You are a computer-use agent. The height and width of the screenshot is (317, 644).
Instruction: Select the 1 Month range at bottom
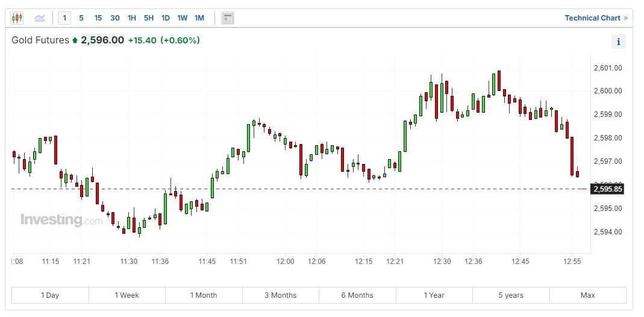[204, 295]
